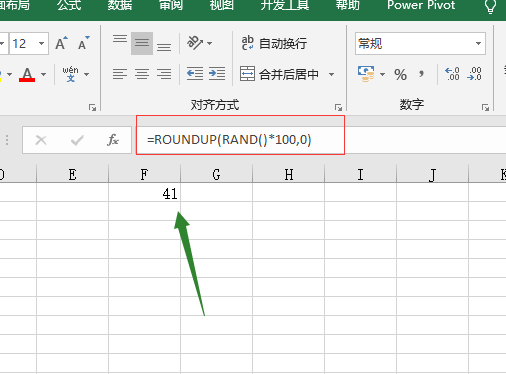Select column F header
This screenshot has height=374, width=506.
click(x=144, y=174)
